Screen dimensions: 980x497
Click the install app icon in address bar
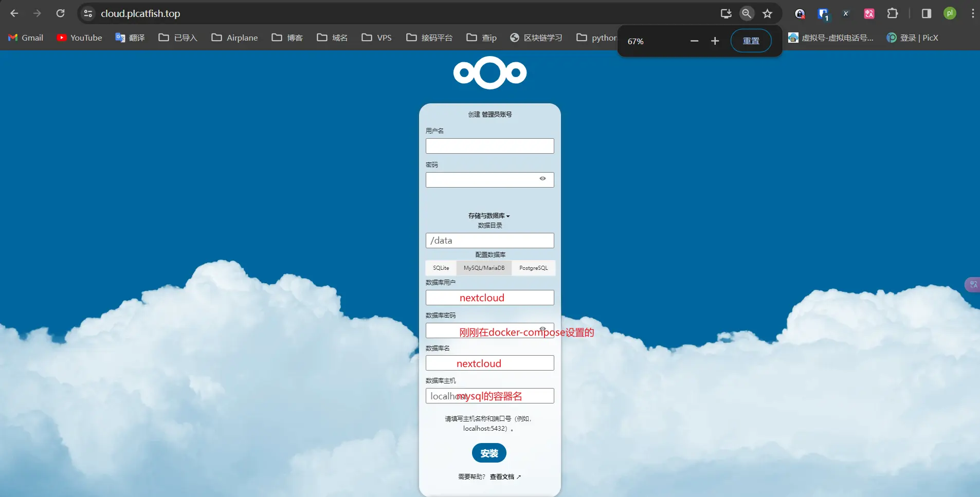(x=726, y=13)
